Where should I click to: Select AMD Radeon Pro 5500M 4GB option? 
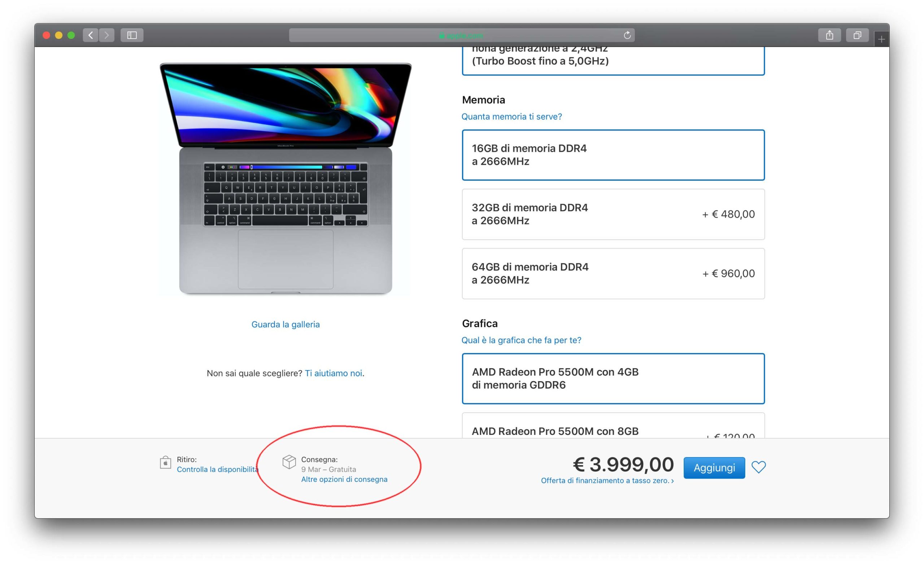(613, 378)
